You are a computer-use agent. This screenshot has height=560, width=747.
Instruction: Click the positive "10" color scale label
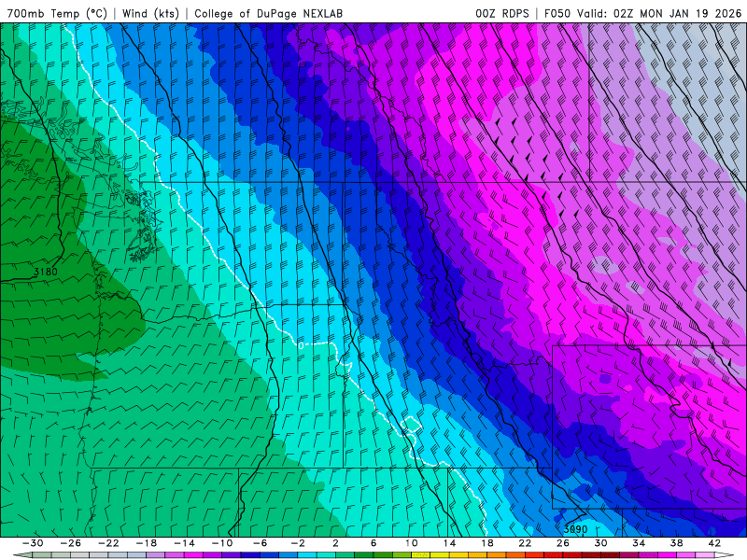click(412, 543)
